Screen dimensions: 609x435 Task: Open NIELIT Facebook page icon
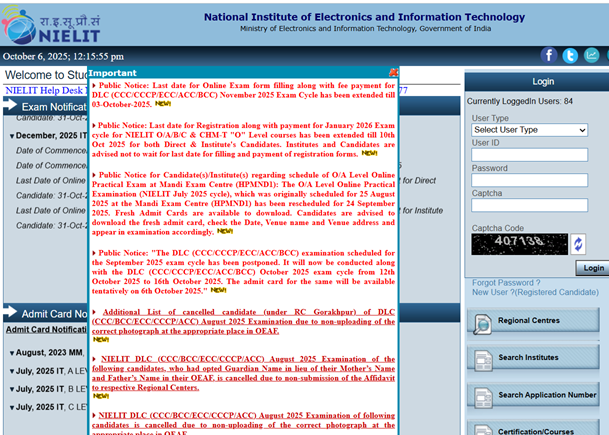coord(549,56)
